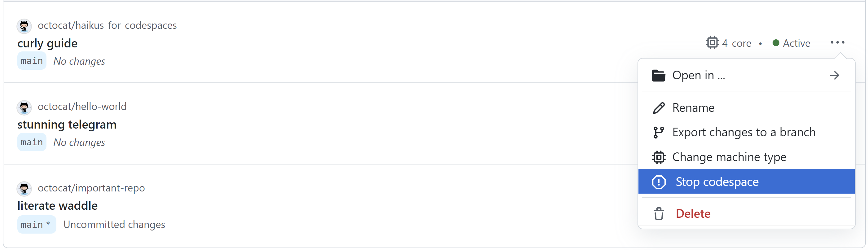
Task: Click the stop icon beside Stop codespace
Action: click(658, 182)
